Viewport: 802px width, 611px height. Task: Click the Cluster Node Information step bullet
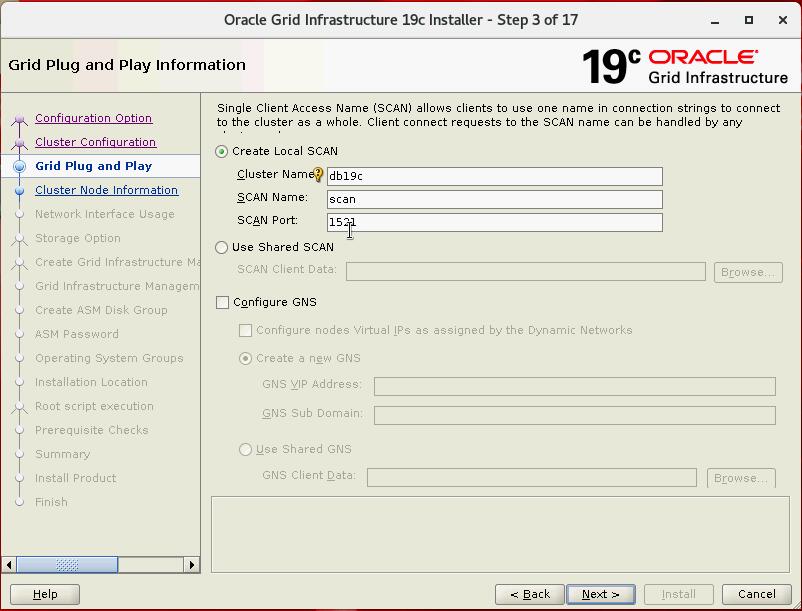pyautogui.click(x=18, y=190)
